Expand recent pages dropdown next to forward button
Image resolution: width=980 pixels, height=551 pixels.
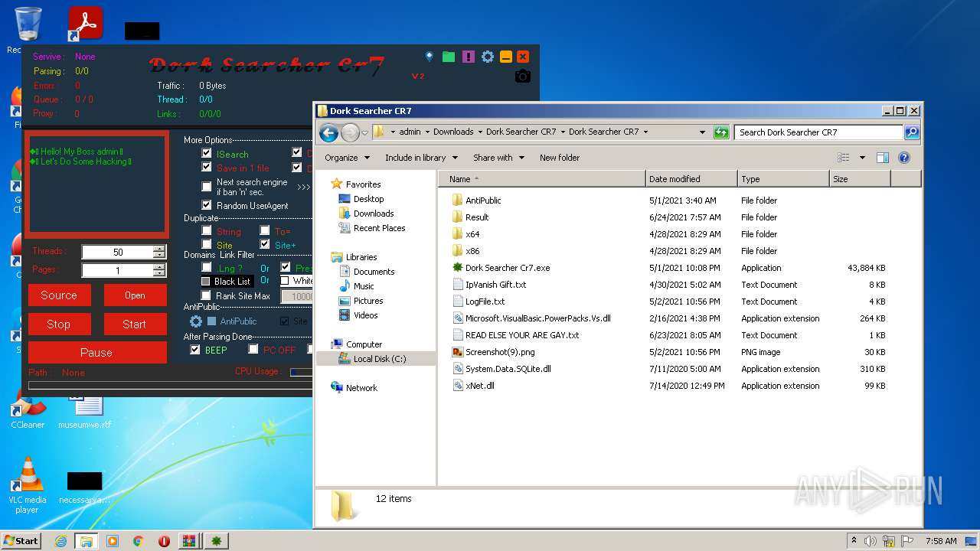(364, 132)
